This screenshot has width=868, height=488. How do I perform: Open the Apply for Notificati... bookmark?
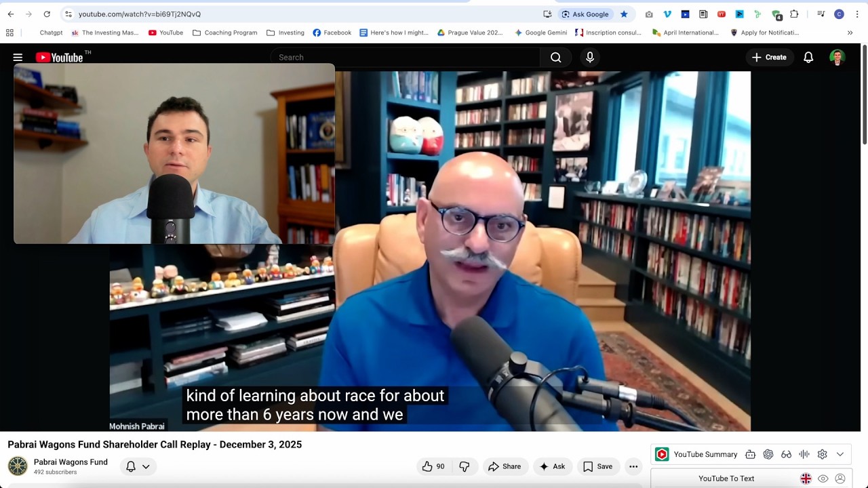click(x=764, y=33)
